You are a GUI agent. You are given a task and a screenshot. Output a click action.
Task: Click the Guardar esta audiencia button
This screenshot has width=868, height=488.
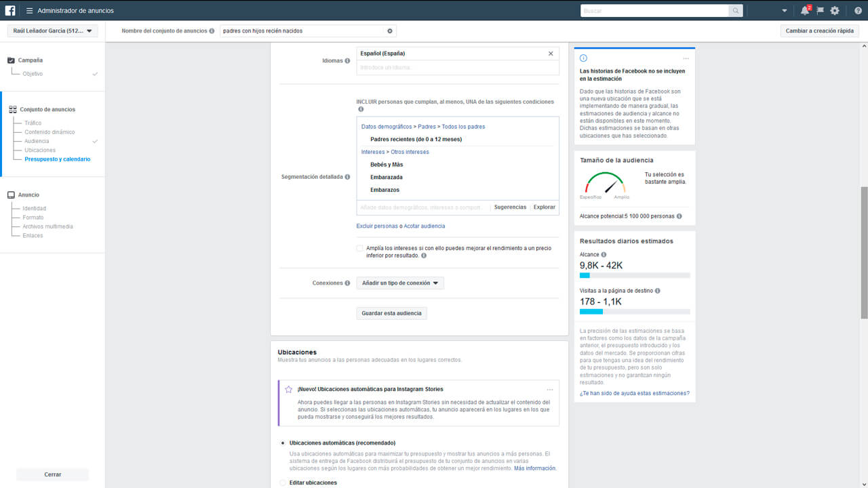click(x=391, y=313)
